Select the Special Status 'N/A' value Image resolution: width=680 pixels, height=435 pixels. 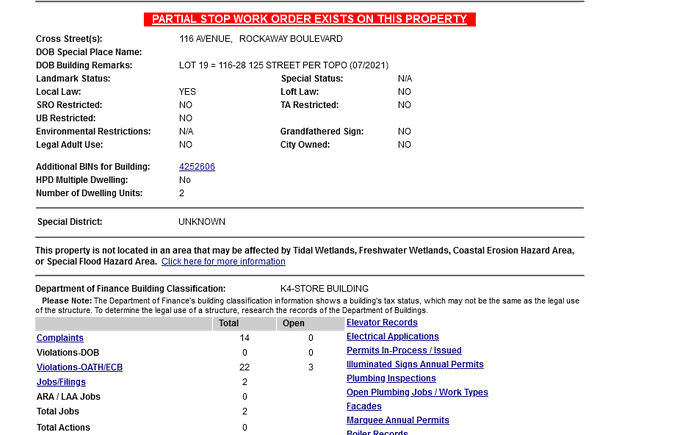pos(405,78)
